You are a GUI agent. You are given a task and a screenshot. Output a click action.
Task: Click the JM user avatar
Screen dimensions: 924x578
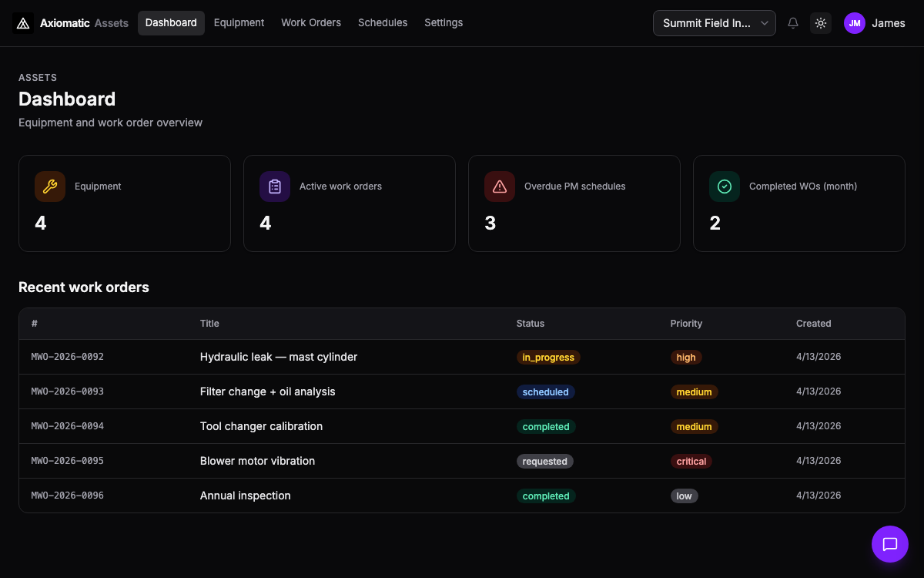coord(855,23)
